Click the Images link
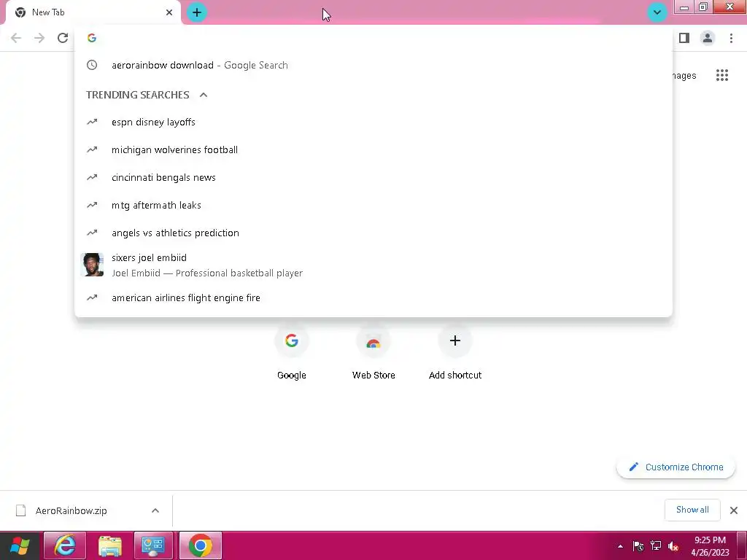This screenshot has width=747, height=560. tap(684, 76)
